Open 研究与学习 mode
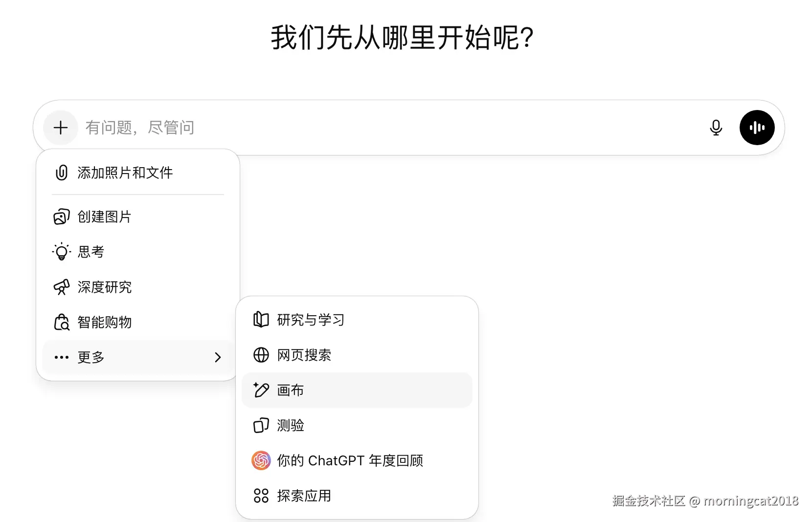The image size is (812, 522). click(311, 320)
